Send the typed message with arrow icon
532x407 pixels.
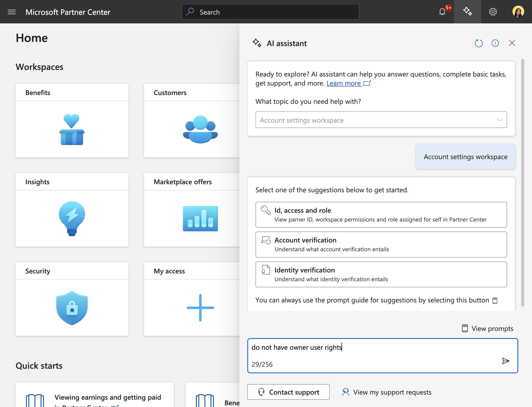pyautogui.click(x=506, y=361)
